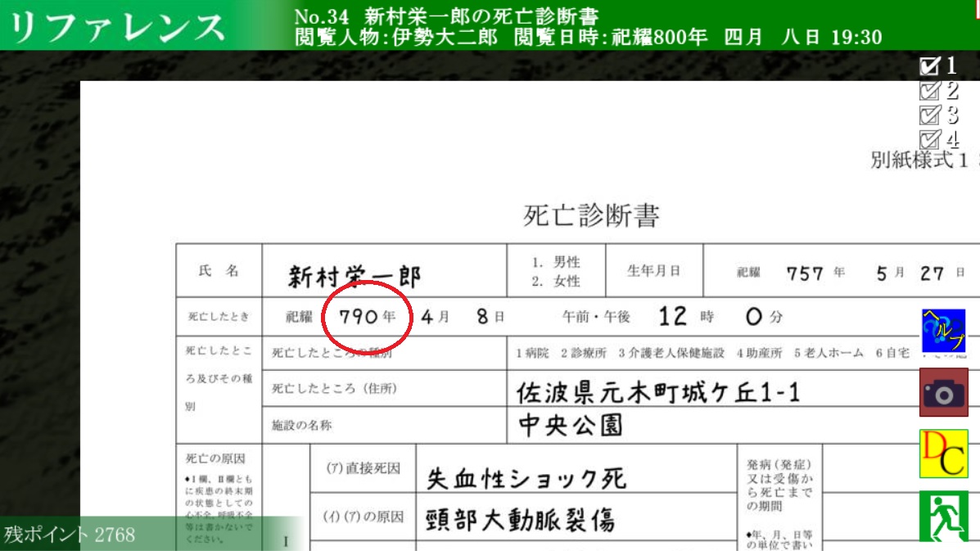Toggle checkbox number 4
980x551 pixels.
tap(929, 138)
